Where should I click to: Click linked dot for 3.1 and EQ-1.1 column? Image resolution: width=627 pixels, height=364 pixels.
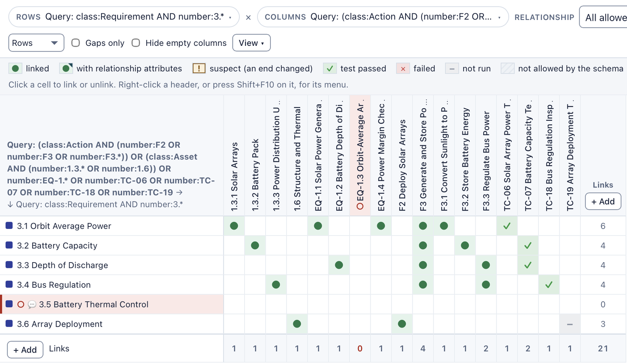(x=318, y=226)
